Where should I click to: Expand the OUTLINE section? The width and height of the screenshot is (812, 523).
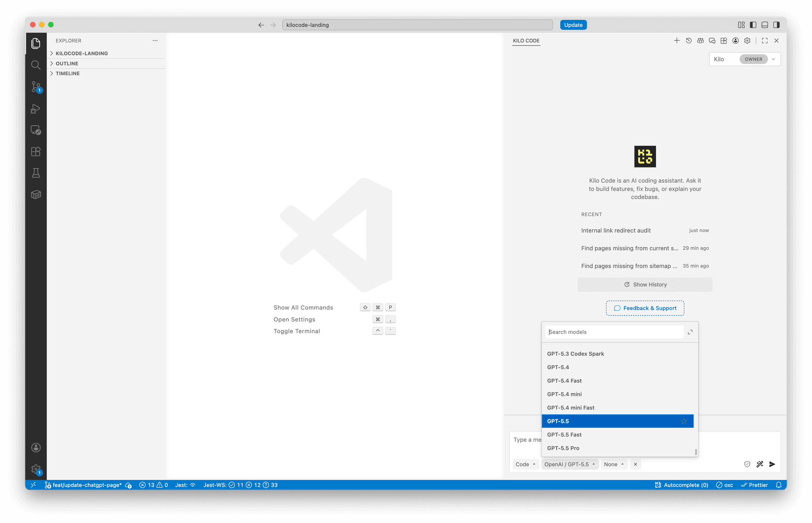(107, 63)
